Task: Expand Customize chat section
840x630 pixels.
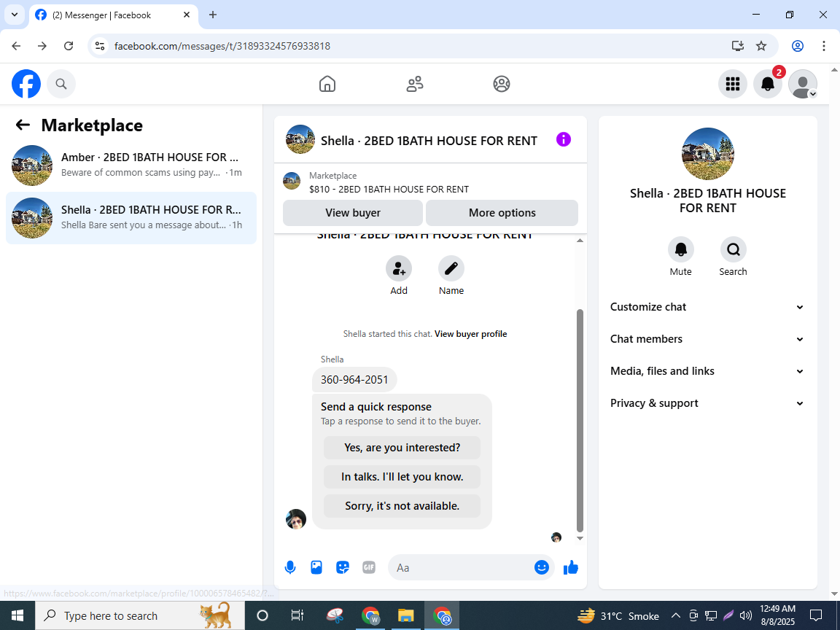Action: [x=708, y=307]
